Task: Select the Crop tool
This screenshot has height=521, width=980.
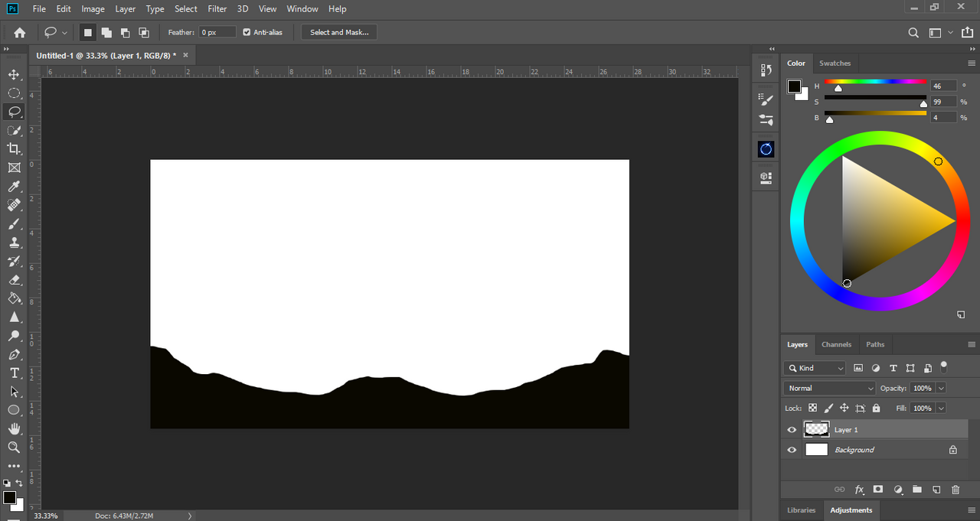Action: [x=14, y=149]
